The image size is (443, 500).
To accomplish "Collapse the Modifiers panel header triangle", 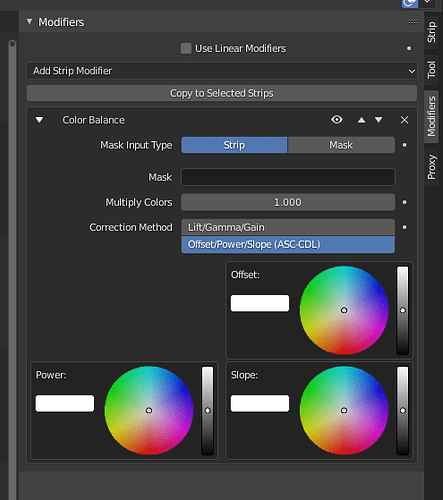I will coord(30,22).
